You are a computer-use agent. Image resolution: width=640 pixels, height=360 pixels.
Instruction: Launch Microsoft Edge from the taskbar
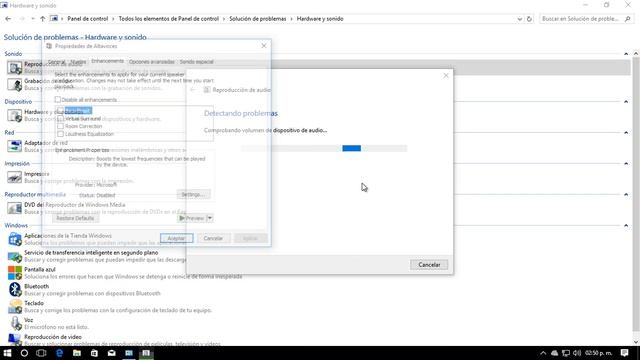pos(59,353)
